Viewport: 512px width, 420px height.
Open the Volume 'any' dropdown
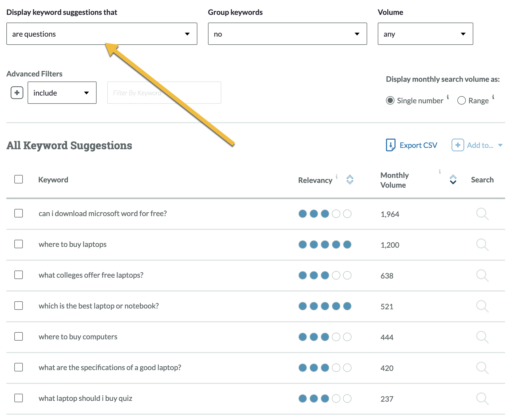(x=425, y=34)
